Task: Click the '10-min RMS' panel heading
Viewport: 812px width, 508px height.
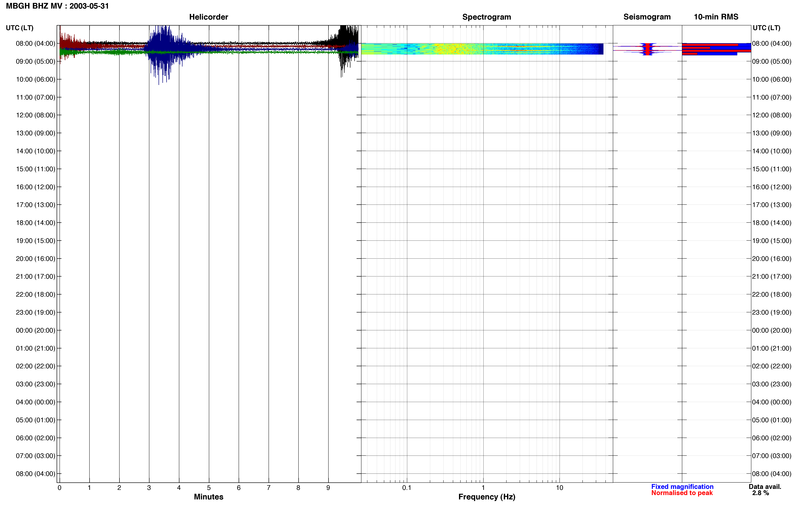Action: click(x=716, y=17)
